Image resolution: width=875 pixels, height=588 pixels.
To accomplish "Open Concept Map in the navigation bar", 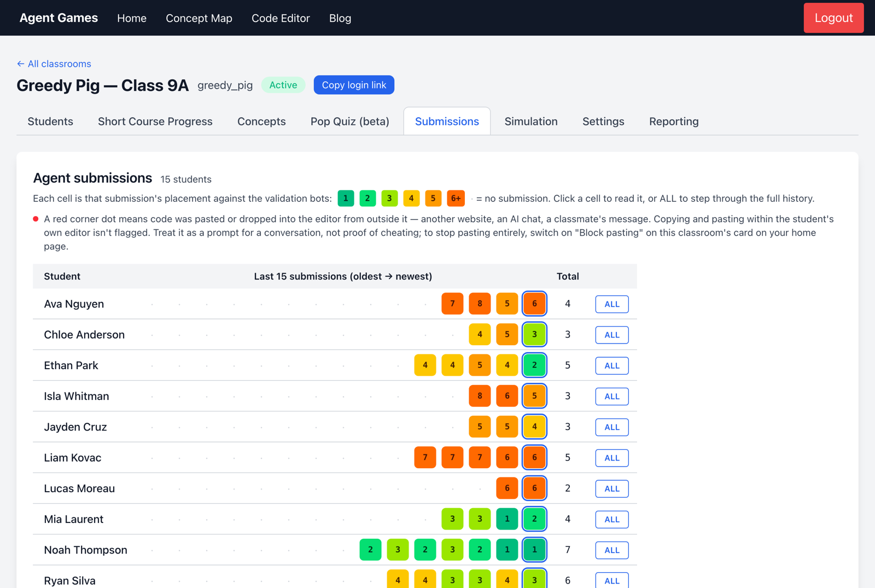I will click(x=199, y=18).
